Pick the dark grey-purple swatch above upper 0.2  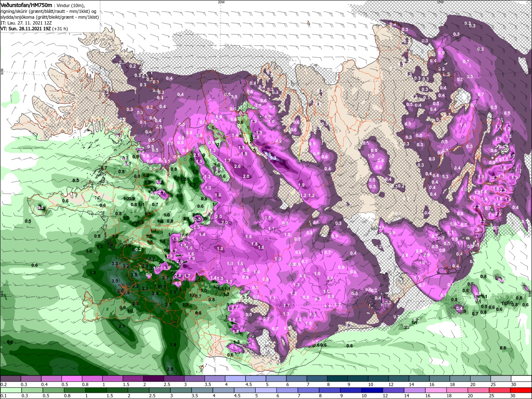coord(10,379)
